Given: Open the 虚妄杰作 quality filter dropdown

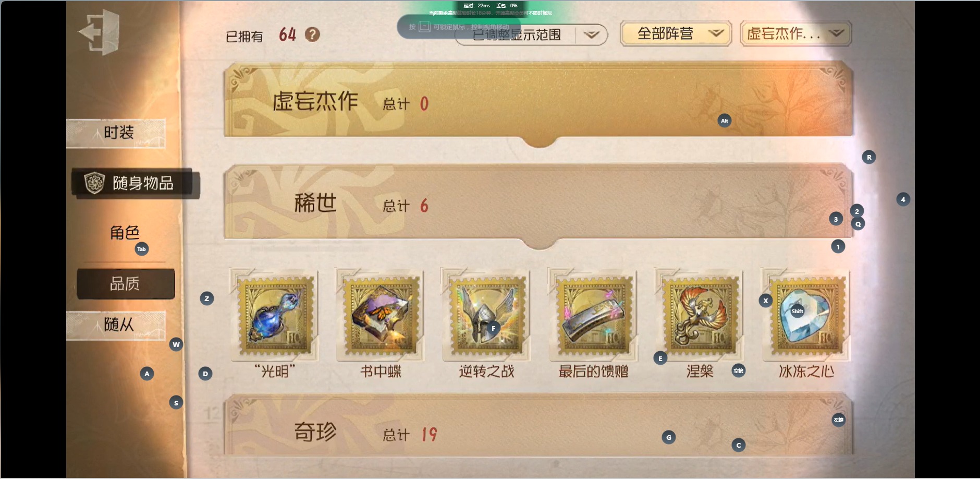Looking at the screenshot, I should (x=795, y=34).
